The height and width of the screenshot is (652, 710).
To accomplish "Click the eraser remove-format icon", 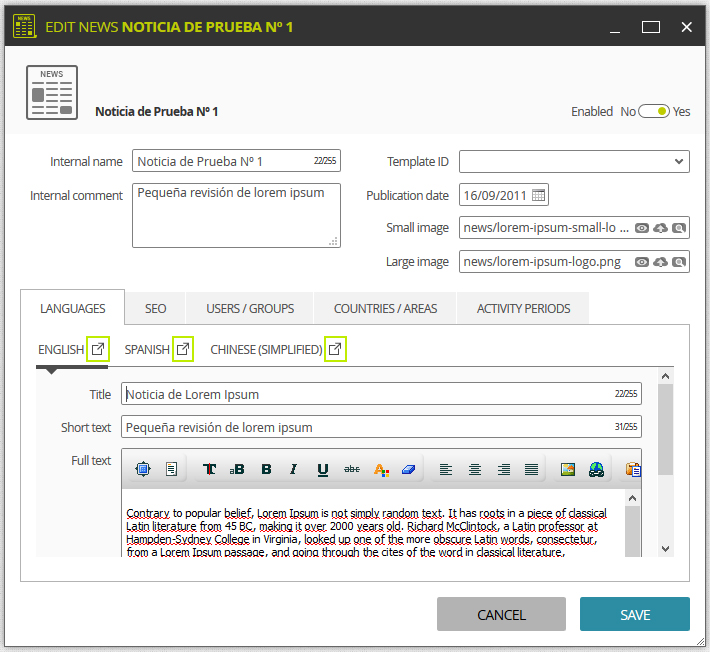I will (408, 470).
